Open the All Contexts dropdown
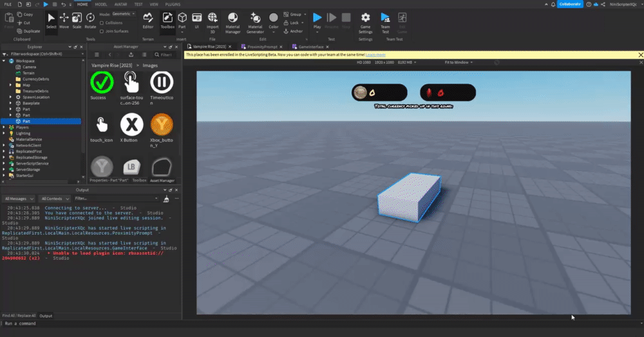This screenshot has width=644, height=337. pyautogui.click(x=55, y=199)
